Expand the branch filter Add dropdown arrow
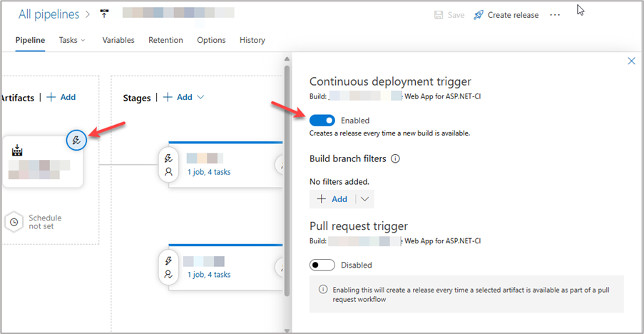This screenshot has height=334, width=644. (365, 199)
